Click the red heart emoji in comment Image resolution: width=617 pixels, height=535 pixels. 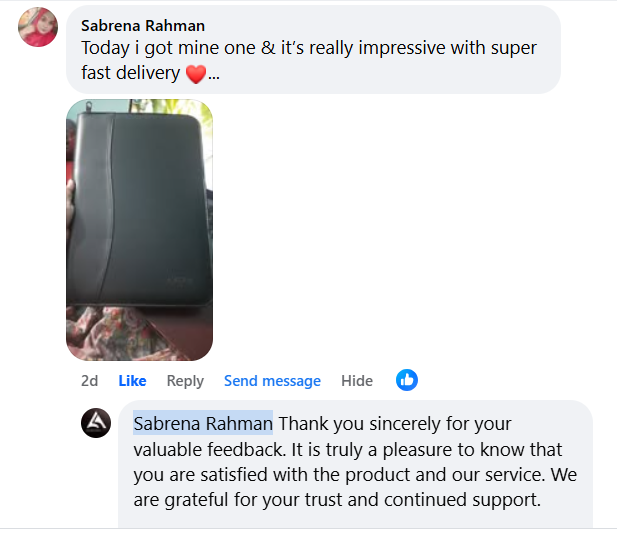[x=196, y=74]
